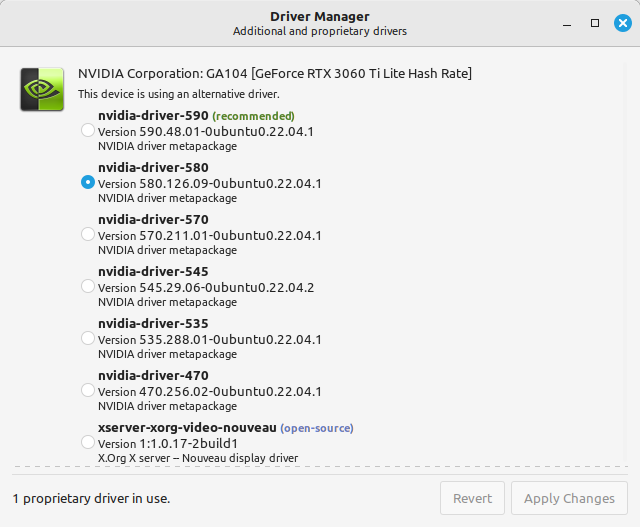Click the NVIDIA logo icon
This screenshot has width=640, height=527.
(42, 88)
